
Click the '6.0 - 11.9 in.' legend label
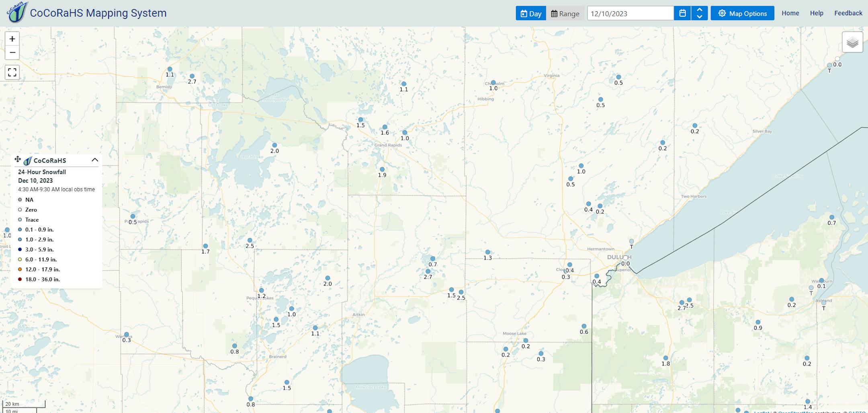(41, 259)
